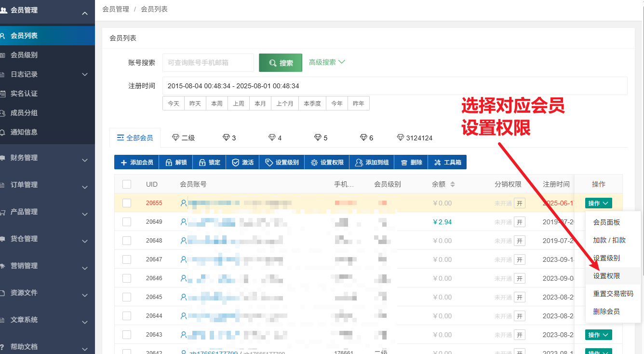
Task: Open the 工具箱 toolbar button
Action: 447,163
